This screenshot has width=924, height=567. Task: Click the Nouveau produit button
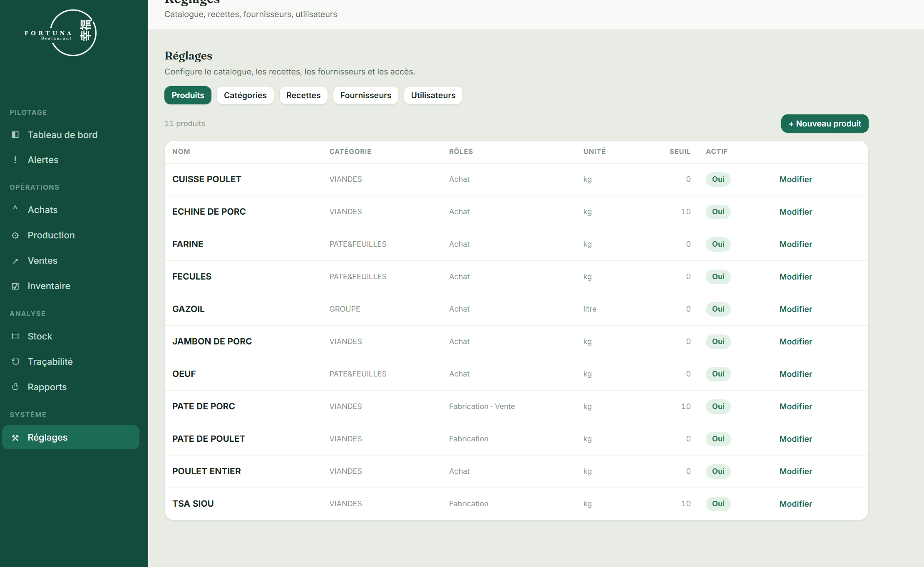[825, 124]
